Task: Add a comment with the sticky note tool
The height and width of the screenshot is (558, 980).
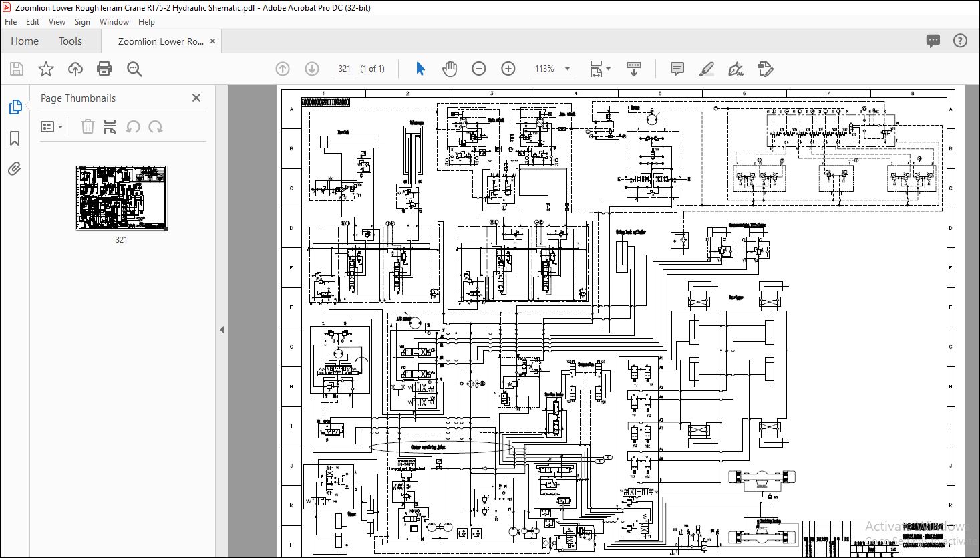Action: (677, 69)
